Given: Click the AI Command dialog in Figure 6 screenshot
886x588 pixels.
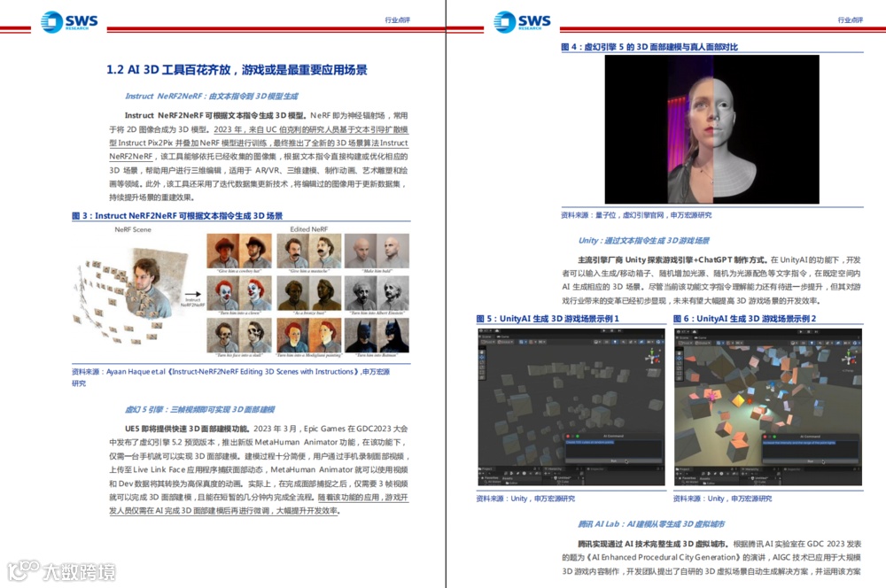Looking at the screenshot, I should [x=811, y=450].
